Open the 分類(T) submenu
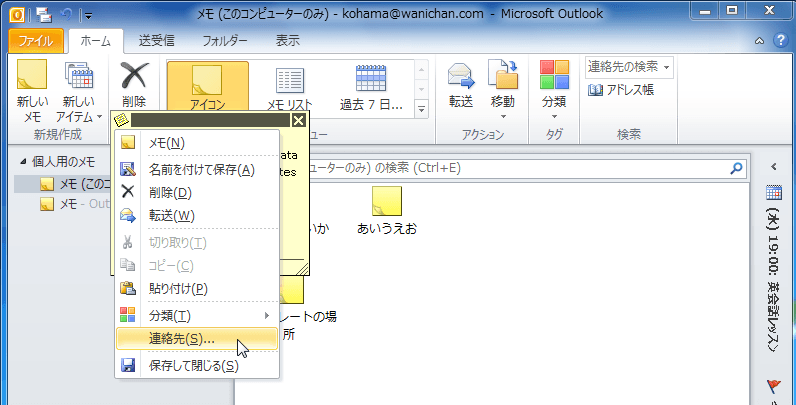This screenshot has height=405, width=796. (x=197, y=316)
